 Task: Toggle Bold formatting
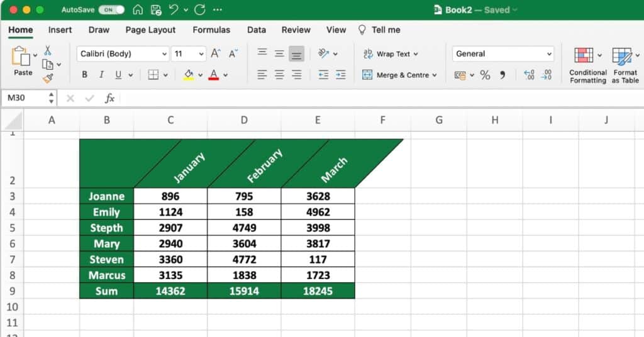[x=85, y=75]
